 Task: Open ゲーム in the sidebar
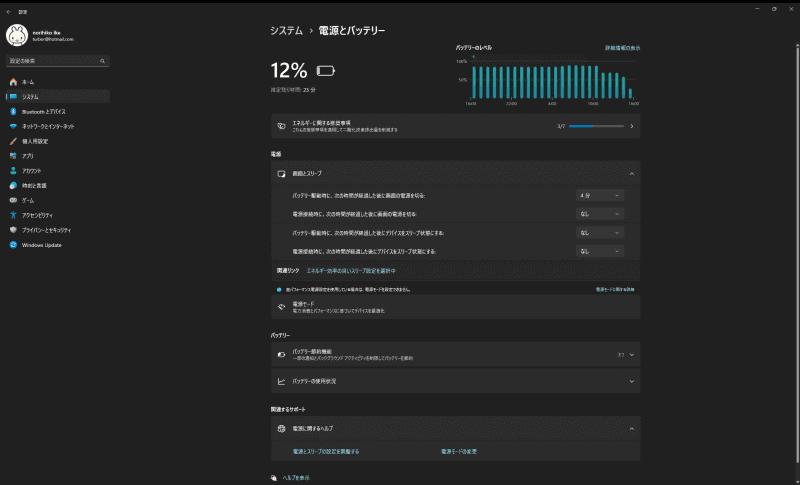pyautogui.click(x=58, y=200)
